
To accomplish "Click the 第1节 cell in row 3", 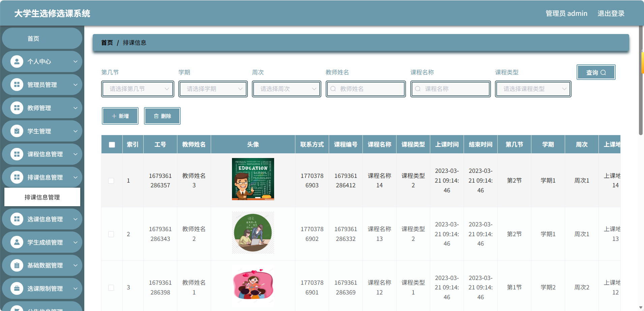I will (514, 287).
